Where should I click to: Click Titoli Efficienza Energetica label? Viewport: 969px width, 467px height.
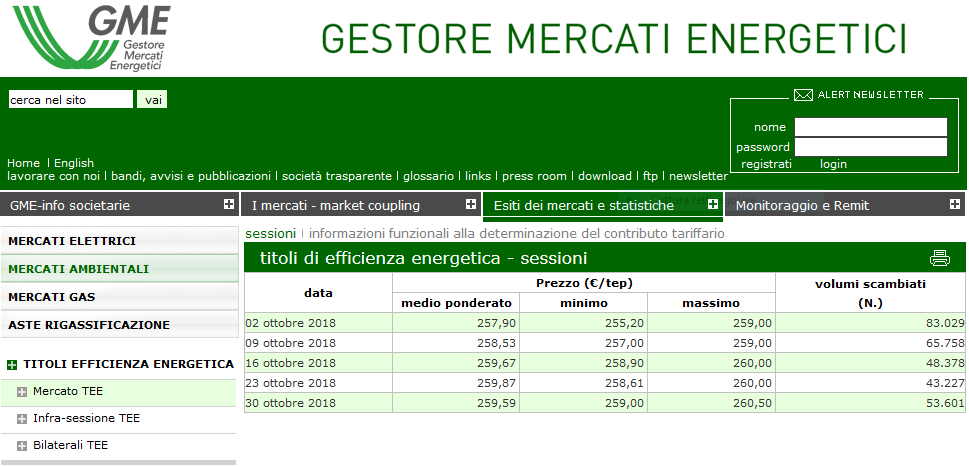pyautogui.click(x=129, y=364)
